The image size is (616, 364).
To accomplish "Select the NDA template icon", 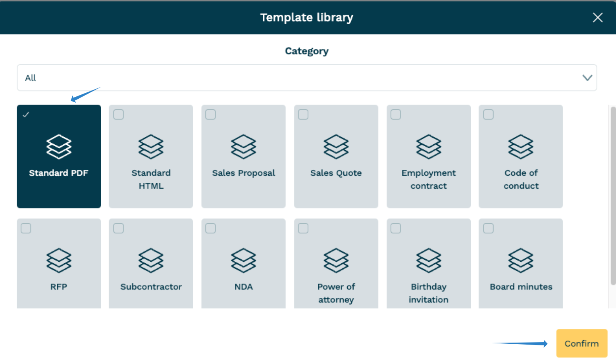I will tap(243, 261).
